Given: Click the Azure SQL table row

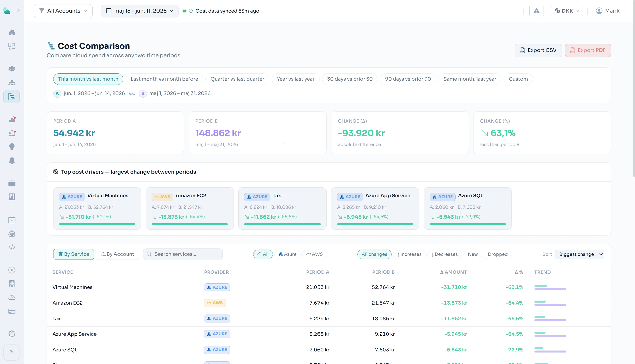Looking at the screenshot, I should pos(329,350).
